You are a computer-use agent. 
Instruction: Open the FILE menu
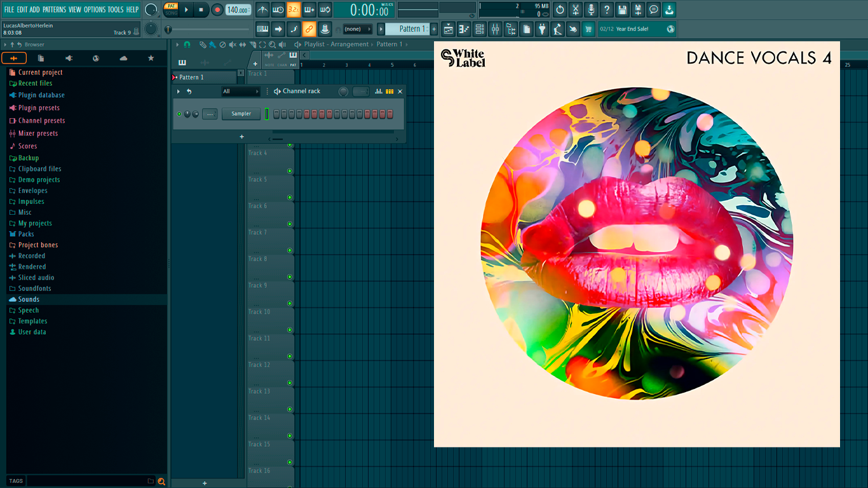tap(9, 10)
